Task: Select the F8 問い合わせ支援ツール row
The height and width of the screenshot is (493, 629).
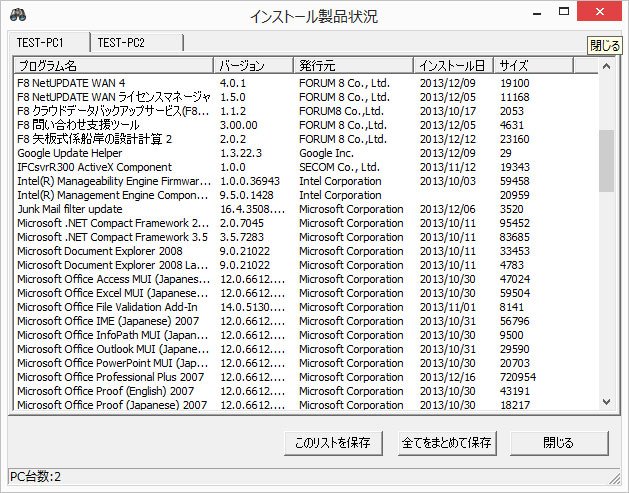Action: click(x=306, y=125)
